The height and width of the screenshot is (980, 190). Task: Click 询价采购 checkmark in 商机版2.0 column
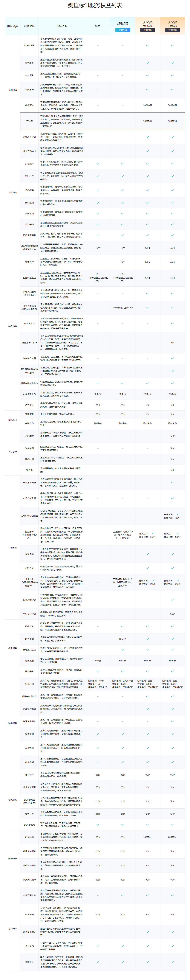coord(147,203)
